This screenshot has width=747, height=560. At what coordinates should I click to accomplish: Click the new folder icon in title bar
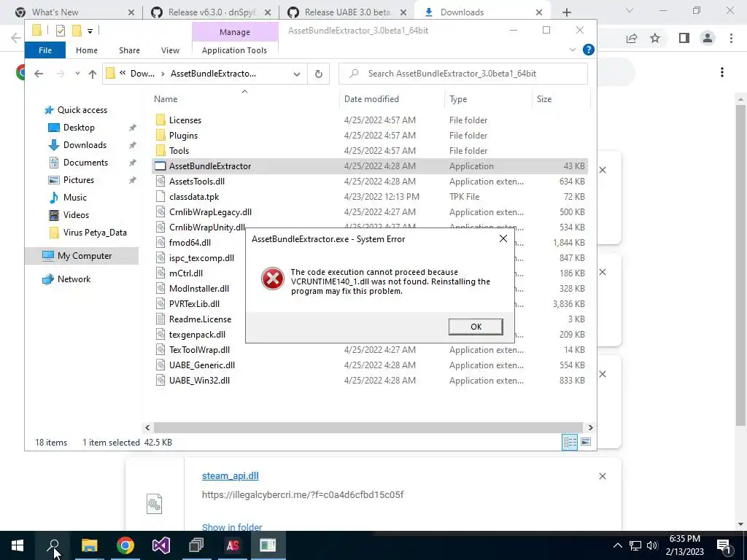(x=77, y=31)
